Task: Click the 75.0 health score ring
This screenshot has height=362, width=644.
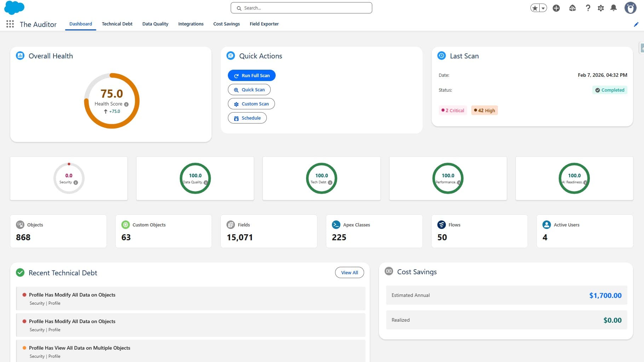Action: pyautogui.click(x=112, y=101)
